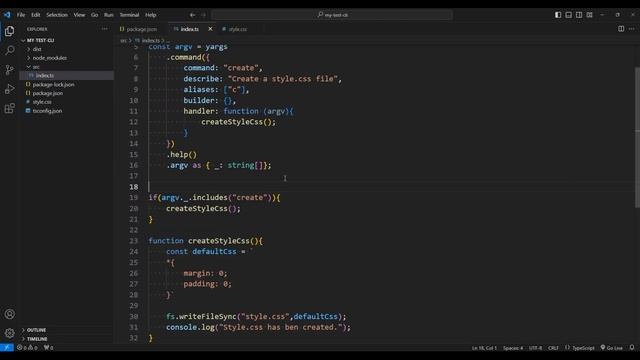Screen dimensions: 640x360
Task: Click line number 23 in the gutter
Action: pos(134,241)
